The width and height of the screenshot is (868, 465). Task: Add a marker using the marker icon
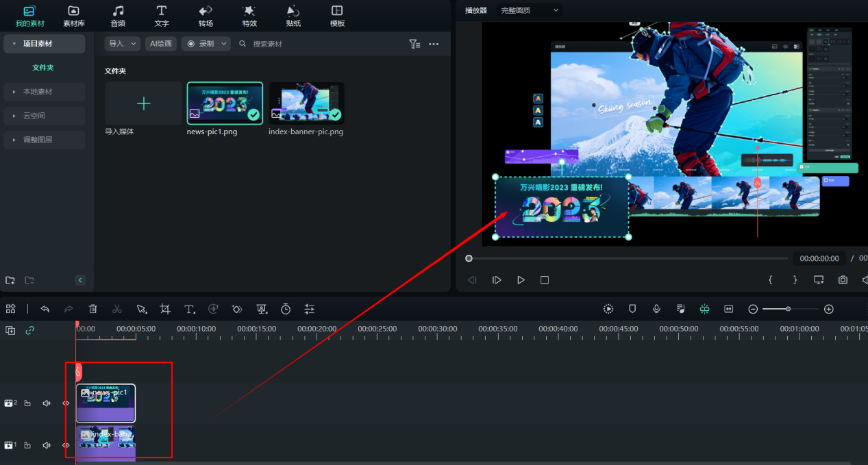tap(632, 310)
